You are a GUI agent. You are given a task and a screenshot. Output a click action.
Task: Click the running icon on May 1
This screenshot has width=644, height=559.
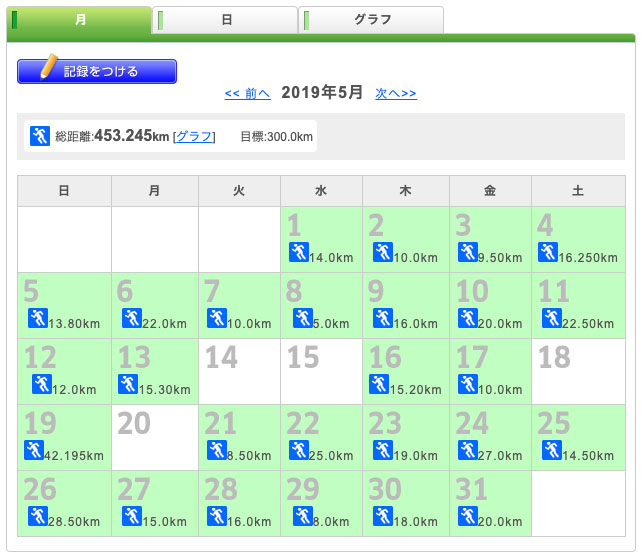click(x=299, y=252)
